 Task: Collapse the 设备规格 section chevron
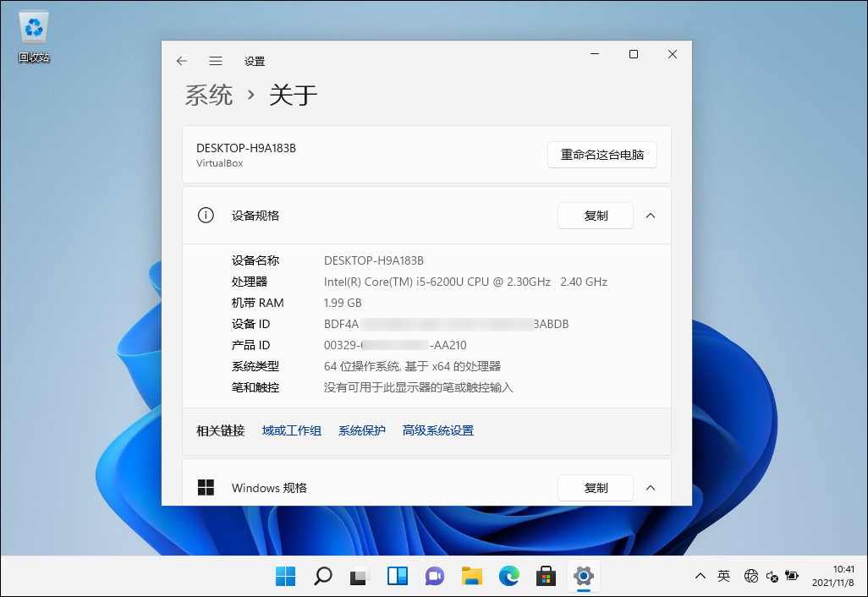(x=651, y=216)
